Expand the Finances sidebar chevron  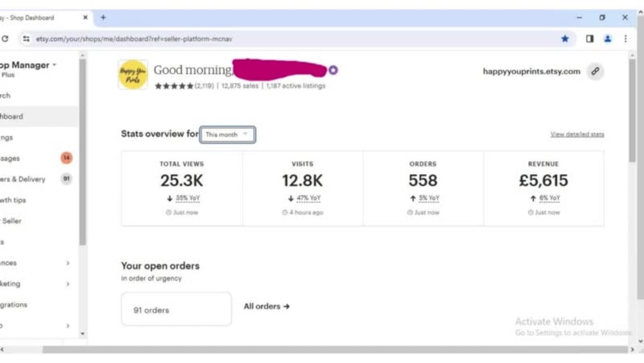point(68,262)
